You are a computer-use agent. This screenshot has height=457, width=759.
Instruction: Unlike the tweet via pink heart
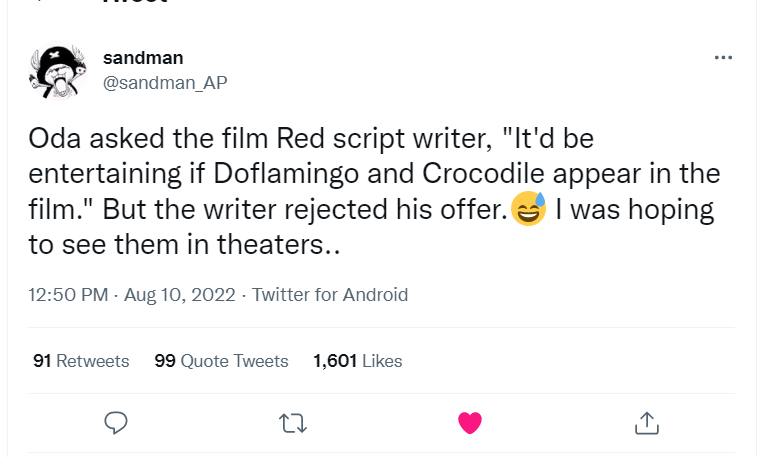[470, 422]
